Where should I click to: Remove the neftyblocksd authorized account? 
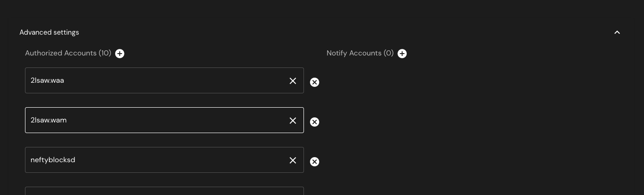point(315,162)
